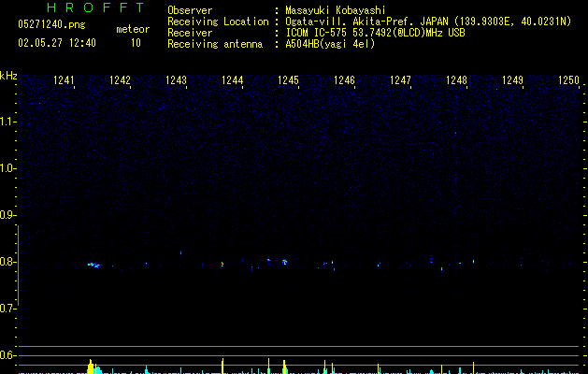Click the 1250 time axis label
The width and height of the screenshot is (588, 374).
point(568,80)
